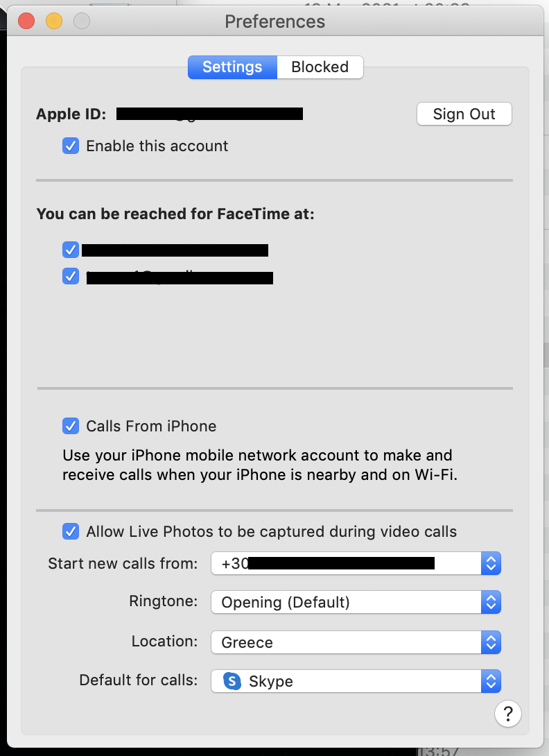The image size is (549, 756).
Task: Click the blue arrows of the Location selector
Action: [x=491, y=642]
